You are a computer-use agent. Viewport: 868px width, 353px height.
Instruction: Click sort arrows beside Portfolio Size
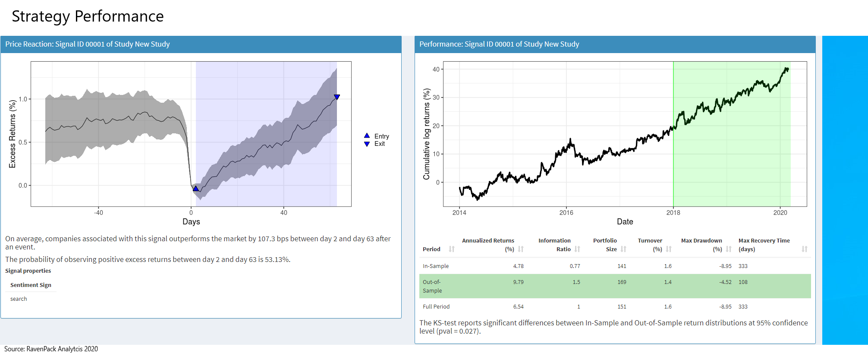point(623,249)
